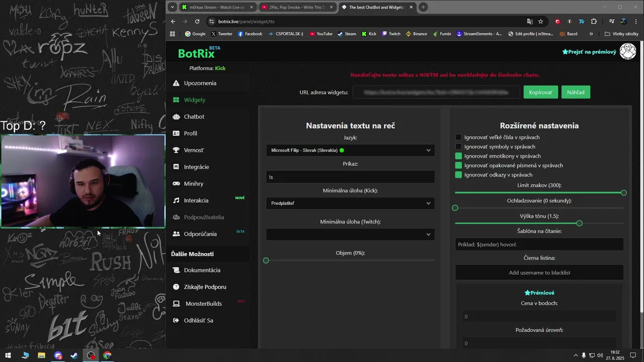Viewport: 644px width, 362px height.
Task: Click the Príkaz command input field
Action: (350, 176)
